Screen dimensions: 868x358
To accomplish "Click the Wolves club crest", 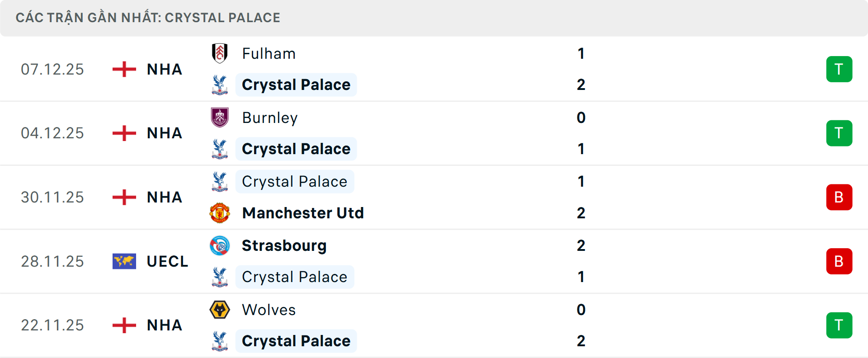I will coord(220,310).
